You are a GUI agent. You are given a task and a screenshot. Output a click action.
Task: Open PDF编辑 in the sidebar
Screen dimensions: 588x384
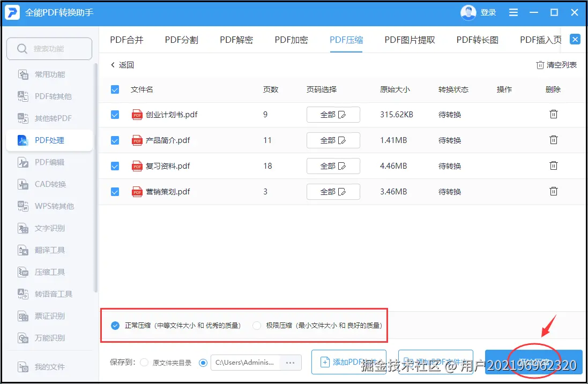[49, 162]
